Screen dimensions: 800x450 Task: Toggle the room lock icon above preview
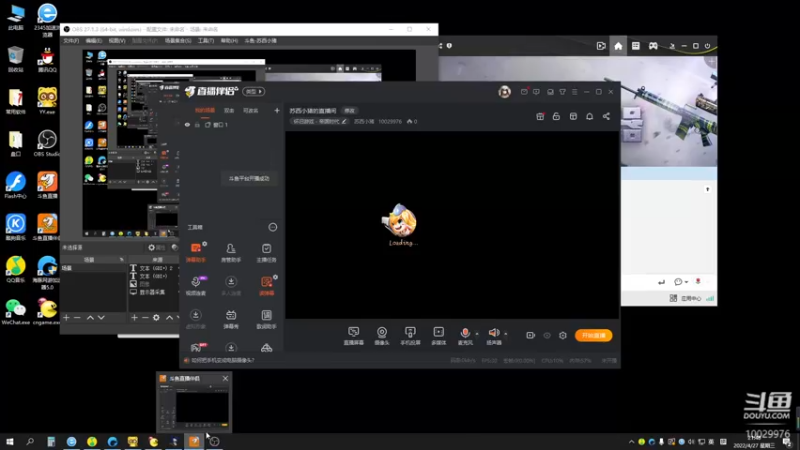click(x=556, y=116)
